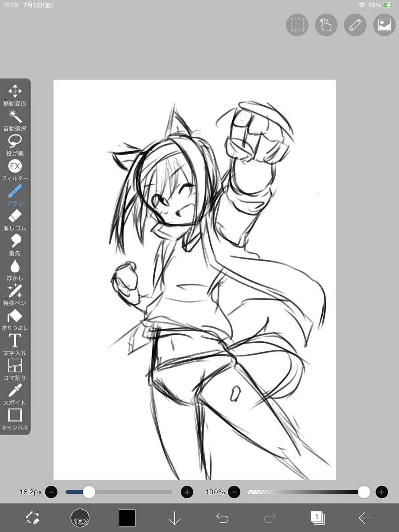
Task: Tap the battery indicator in status bar
Action: coord(388,5)
